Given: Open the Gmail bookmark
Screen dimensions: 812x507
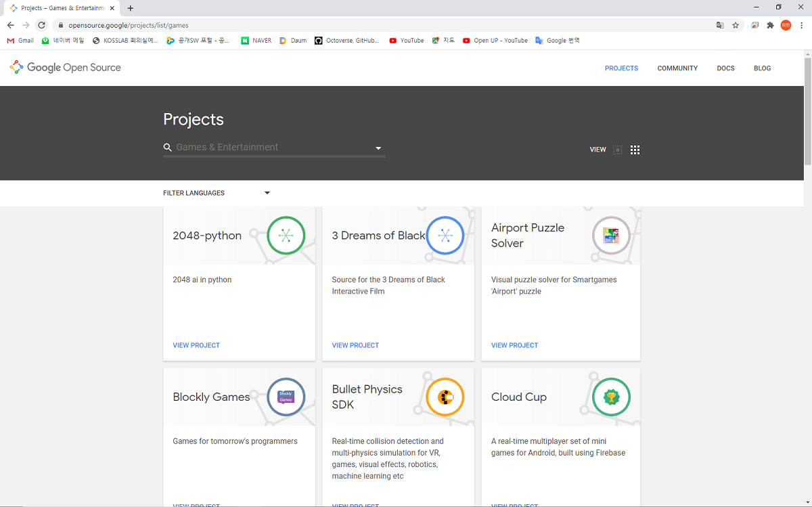Looking at the screenshot, I should [x=20, y=41].
